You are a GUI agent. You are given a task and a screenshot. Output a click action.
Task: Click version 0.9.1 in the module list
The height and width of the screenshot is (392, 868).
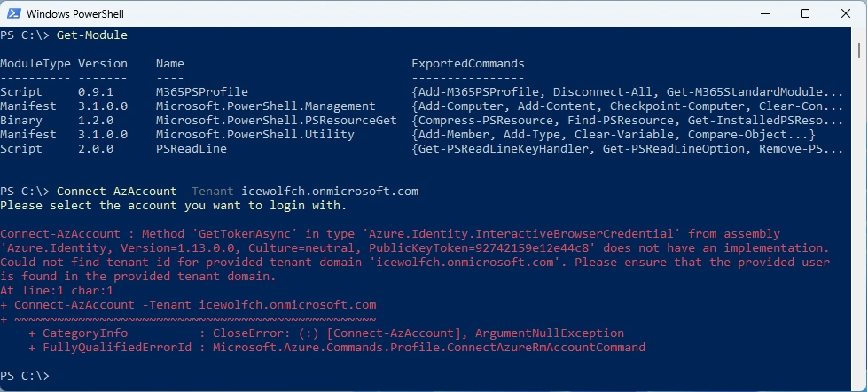pos(96,92)
